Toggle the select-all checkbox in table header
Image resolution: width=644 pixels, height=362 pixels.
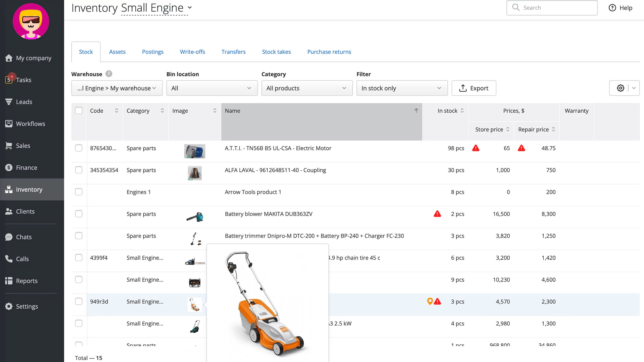coord(79,111)
